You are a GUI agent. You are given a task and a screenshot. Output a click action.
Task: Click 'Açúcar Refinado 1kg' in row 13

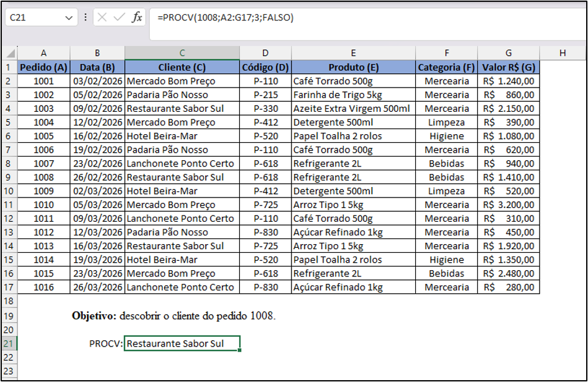(353, 232)
